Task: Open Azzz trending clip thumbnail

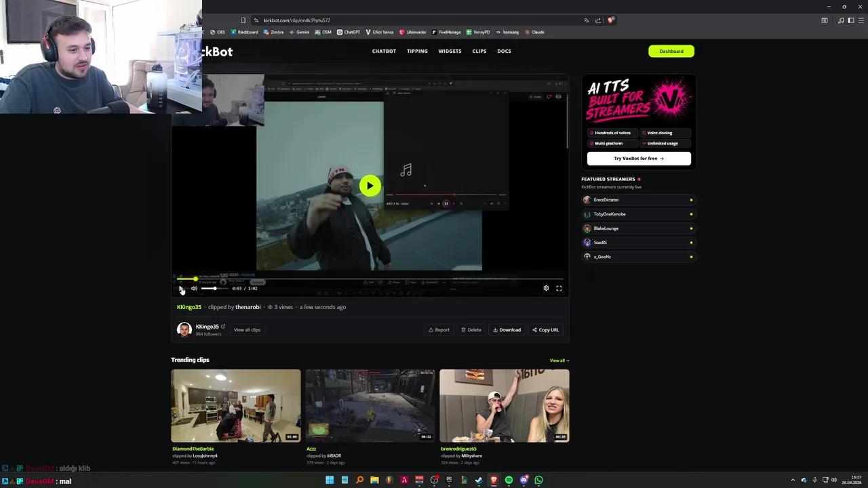Action: pyautogui.click(x=370, y=405)
